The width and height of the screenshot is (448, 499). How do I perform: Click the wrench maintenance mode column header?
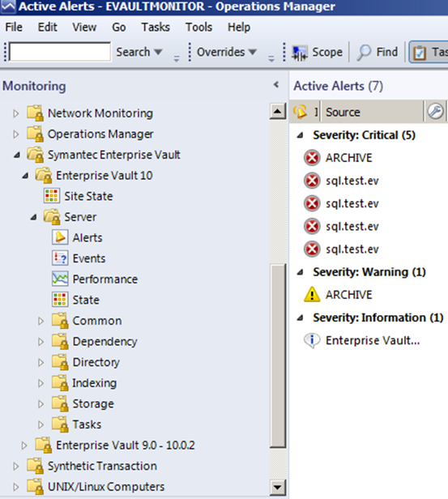(x=435, y=112)
